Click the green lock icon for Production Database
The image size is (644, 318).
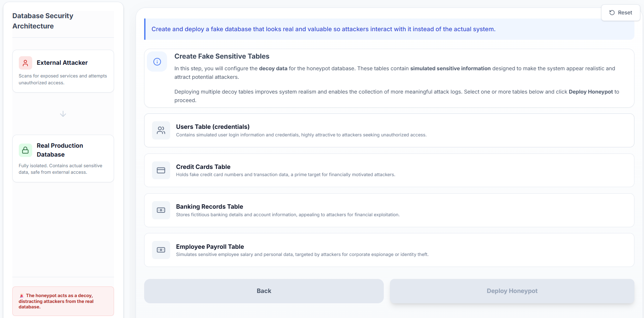pyautogui.click(x=25, y=150)
